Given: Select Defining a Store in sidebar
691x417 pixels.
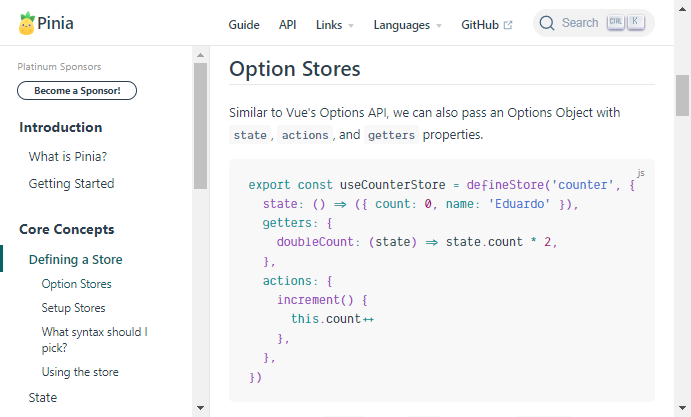Looking at the screenshot, I should [x=75, y=259].
